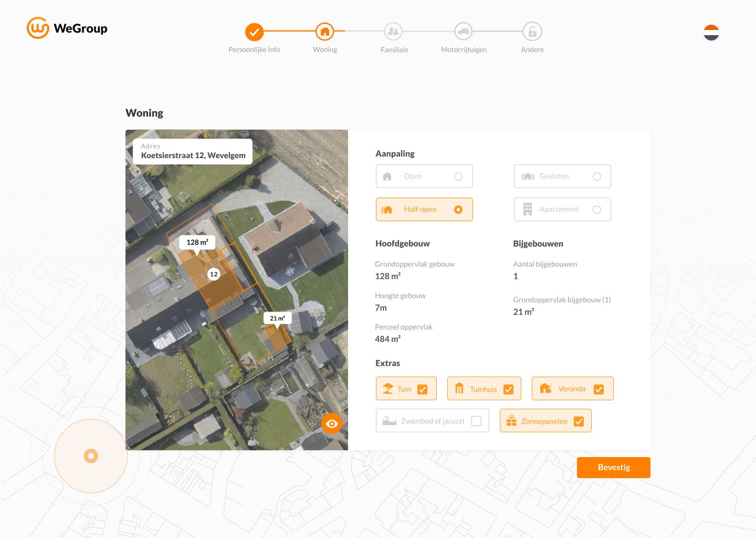Click the Grondoppervlak bijgebouw (1) value 21 m²
Image resolution: width=756 pixels, height=538 pixels.
(523, 312)
